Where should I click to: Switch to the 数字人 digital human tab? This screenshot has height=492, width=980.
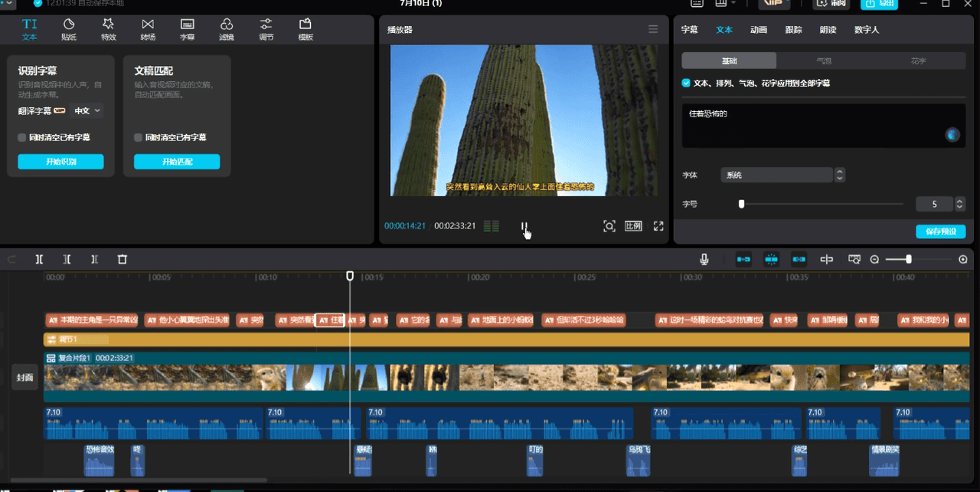(x=867, y=30)
